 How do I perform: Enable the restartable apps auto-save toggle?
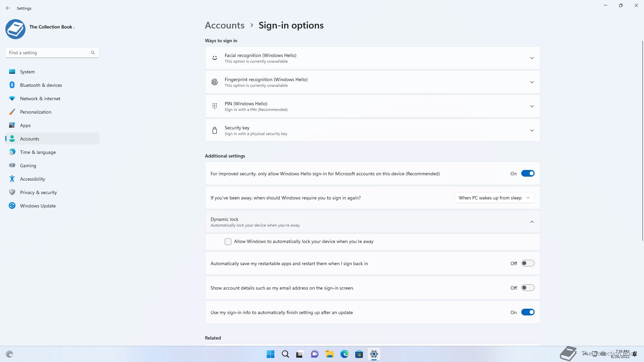(528, 263)
